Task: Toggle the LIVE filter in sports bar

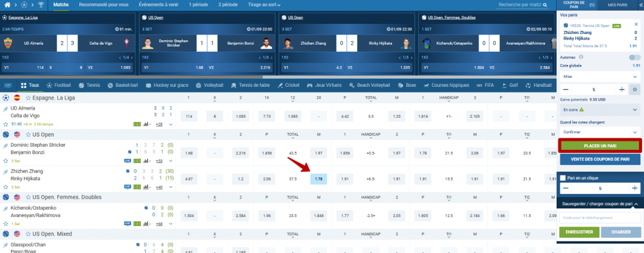Action: (x=9, y=85)
